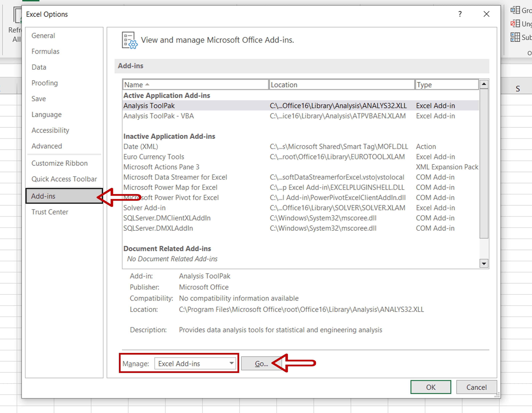Switch to the Customize Ribbon category

coord(59,163)
